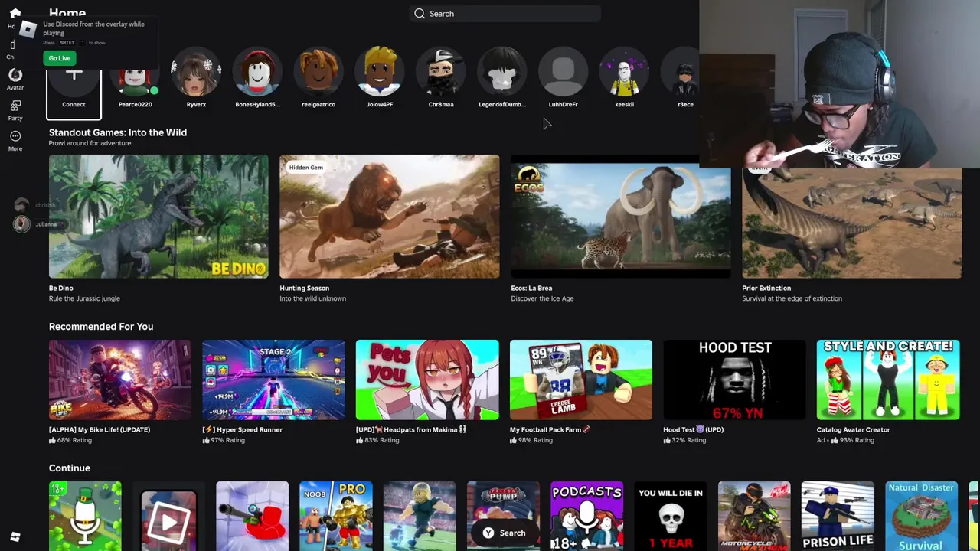Click the Roblox logo icon at the bottom left

(15, 537)
